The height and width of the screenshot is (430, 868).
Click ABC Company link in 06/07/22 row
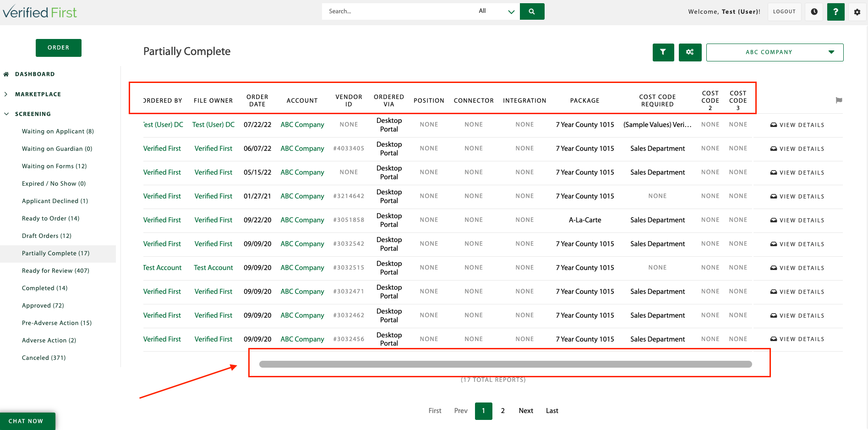pyautogui.click(x=302, y=149)
